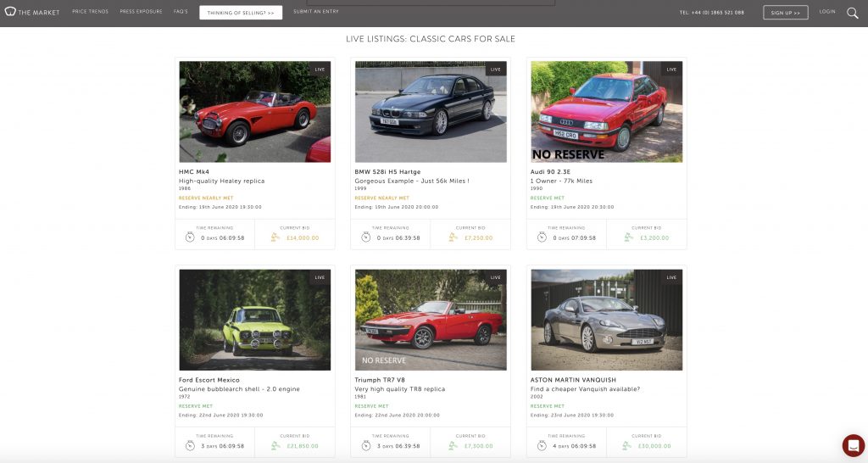Image resolution: width=868 pixels, height=463 pixels.
Task: Click Reserve Met on Ford Escort Mexico
Action: (x=196, y=406)
